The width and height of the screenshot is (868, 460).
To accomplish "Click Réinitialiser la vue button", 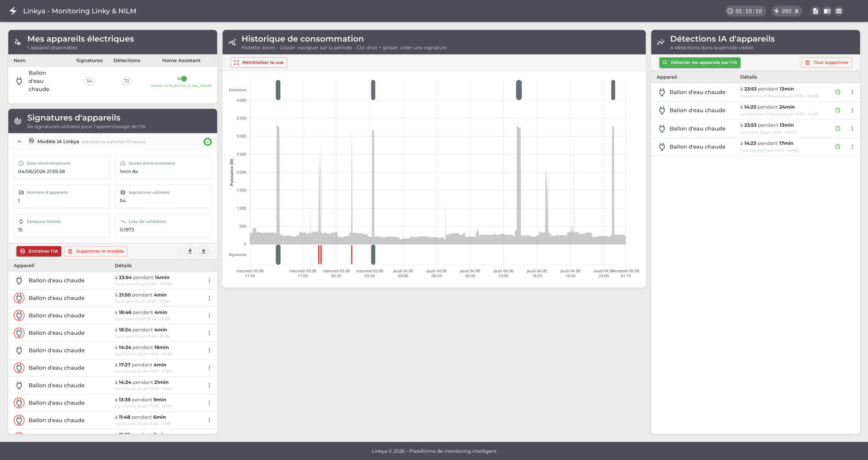I will click(259, 62).
